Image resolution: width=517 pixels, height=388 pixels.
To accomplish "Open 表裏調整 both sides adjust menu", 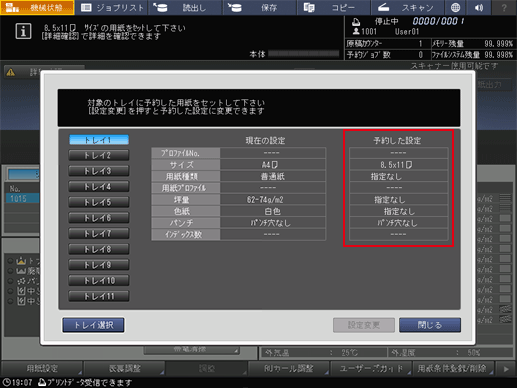I will point(124,368).
